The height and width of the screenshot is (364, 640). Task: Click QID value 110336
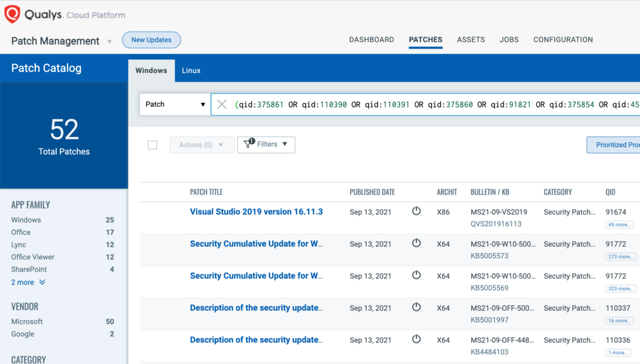[618, 340]
